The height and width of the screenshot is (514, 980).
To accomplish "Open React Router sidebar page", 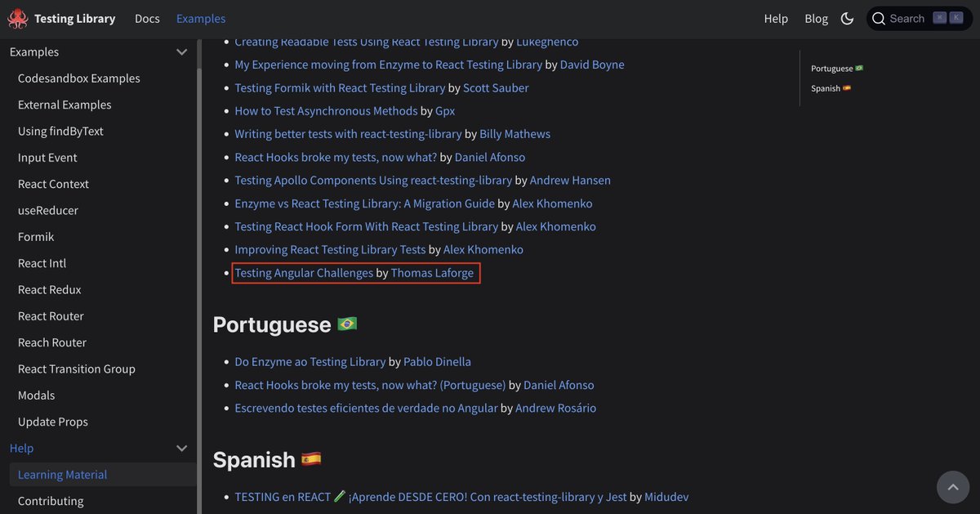I will tap(51, 316).
